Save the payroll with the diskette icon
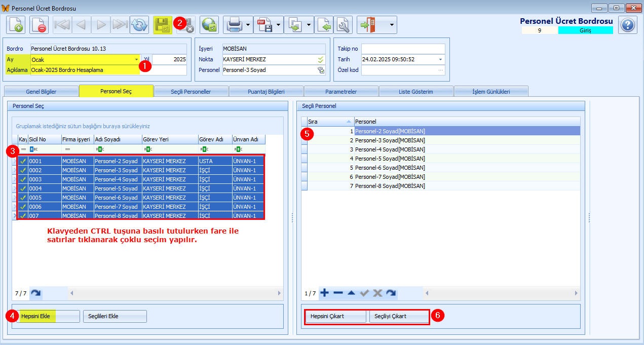 click(x=163, y=25)
